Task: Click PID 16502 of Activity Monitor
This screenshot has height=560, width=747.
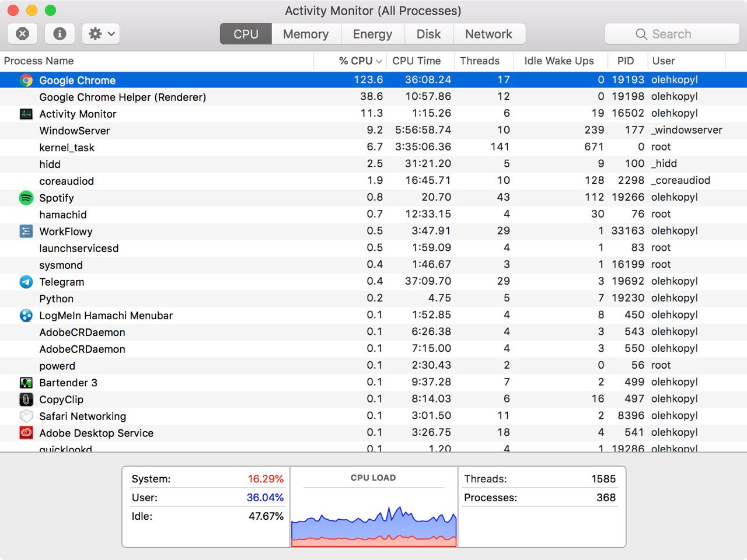Action: click(x=627, y=113)
